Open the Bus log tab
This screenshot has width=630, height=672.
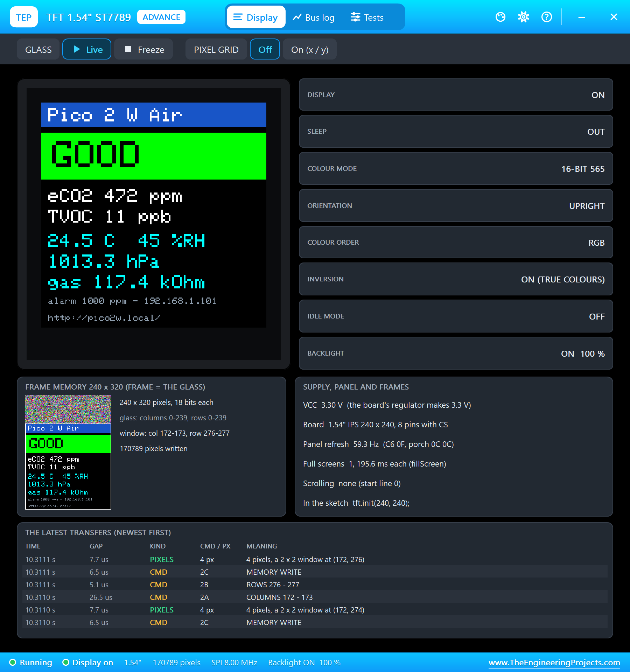pos(314,17)
